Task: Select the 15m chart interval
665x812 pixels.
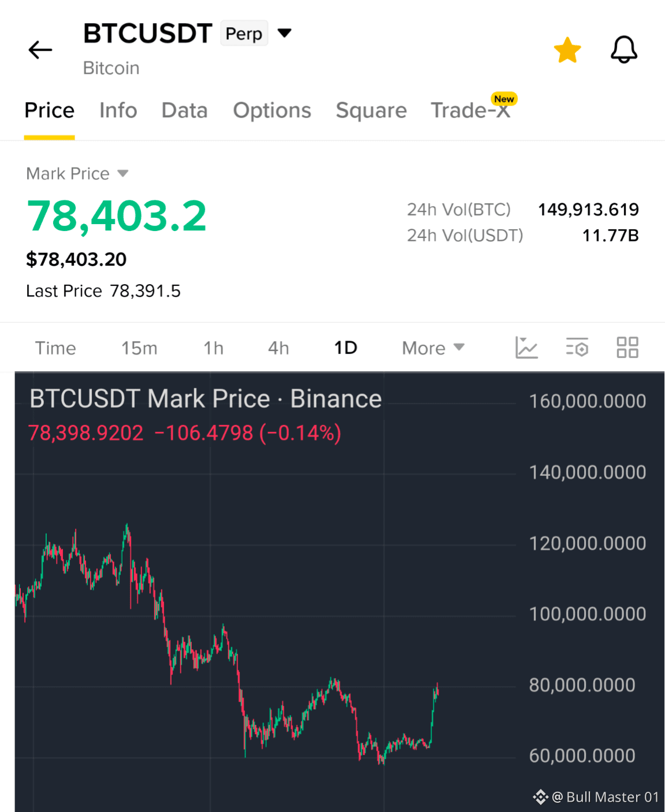Action: click(x=139, y=348)
